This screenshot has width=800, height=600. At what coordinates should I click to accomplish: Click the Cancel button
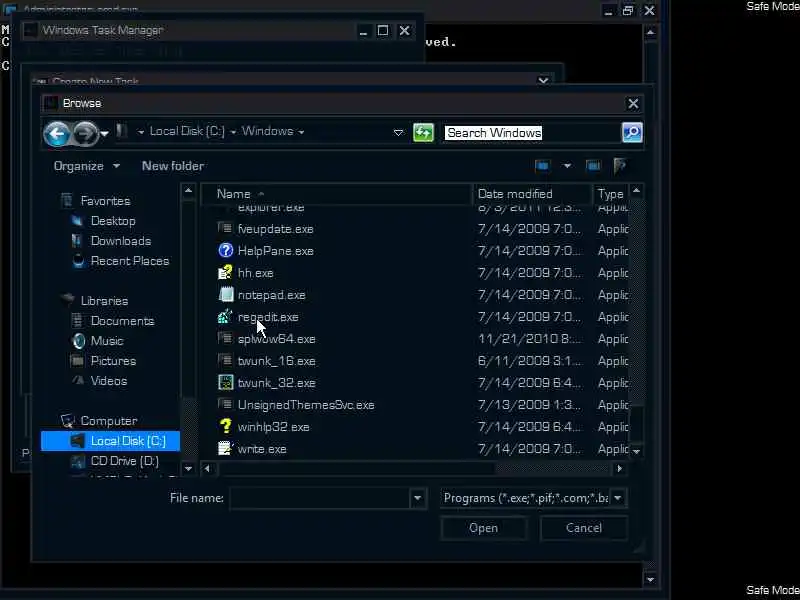pyautogui.click(x=584, y=528)
